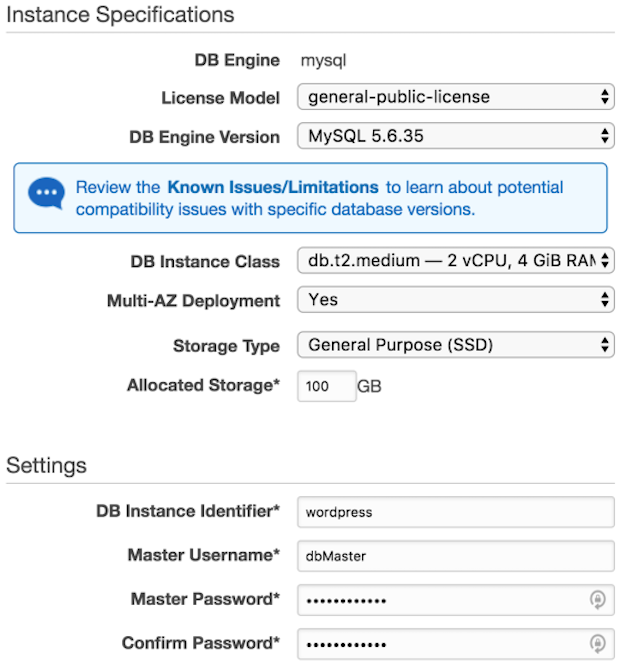Open the Storage Type dropdown

(x=456, y=344)
